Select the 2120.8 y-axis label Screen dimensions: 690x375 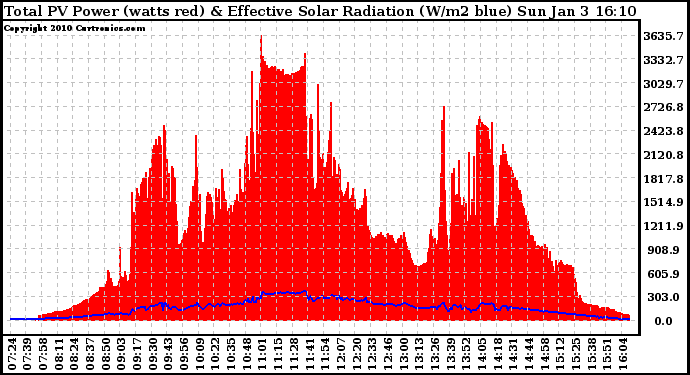(664, 155)
